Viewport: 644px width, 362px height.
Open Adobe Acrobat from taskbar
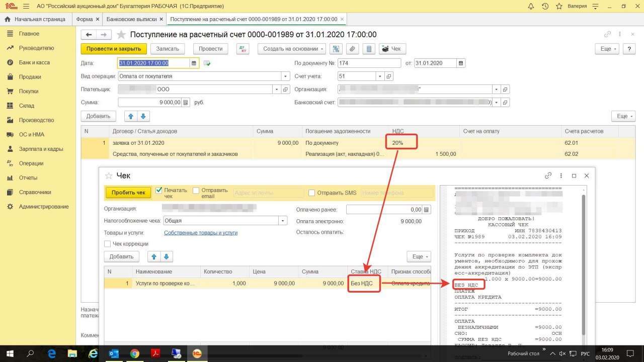pyautogui.click(x=155, y=353)
